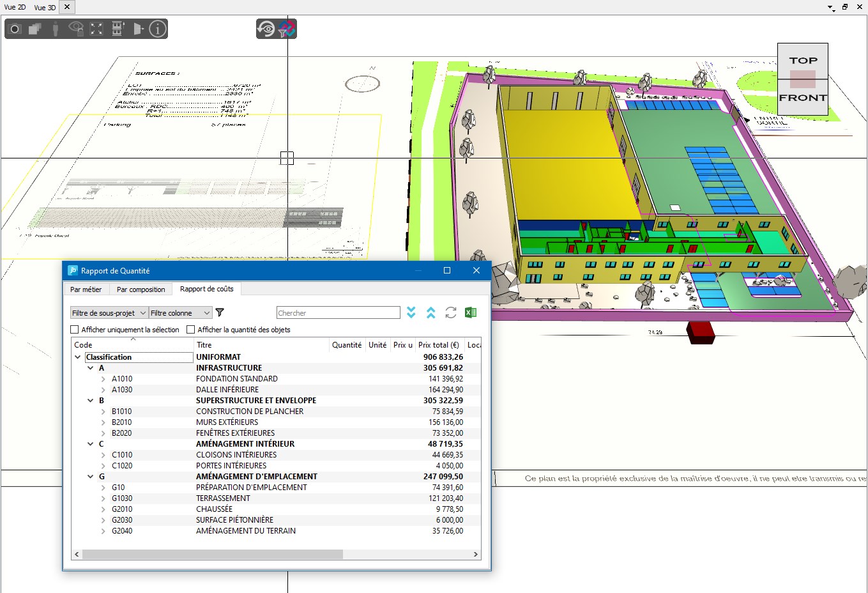868x593 pixels.
Task: Check 'Afficher la quantité des objets'
Action: pyautogui.click(x=191, y=330)
